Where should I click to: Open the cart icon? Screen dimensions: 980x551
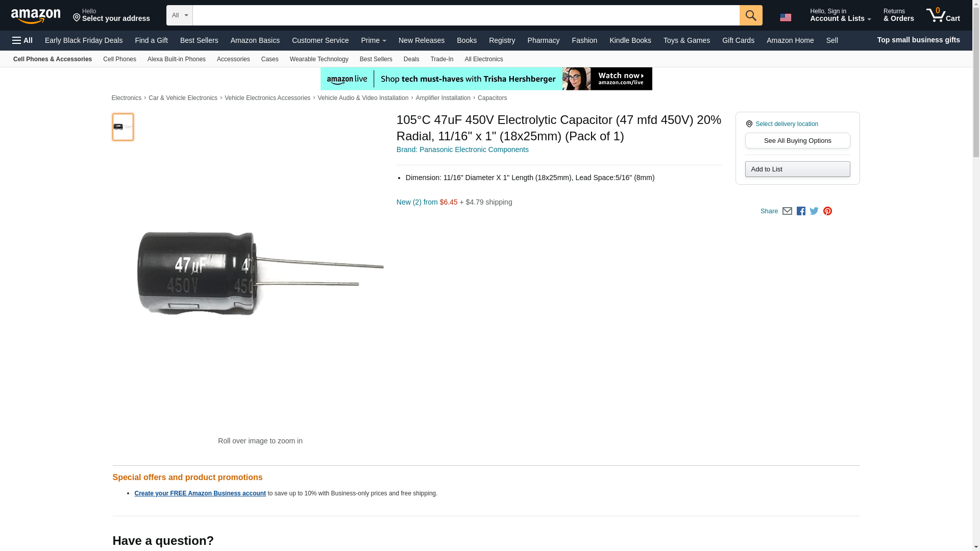tap(943, 15)
